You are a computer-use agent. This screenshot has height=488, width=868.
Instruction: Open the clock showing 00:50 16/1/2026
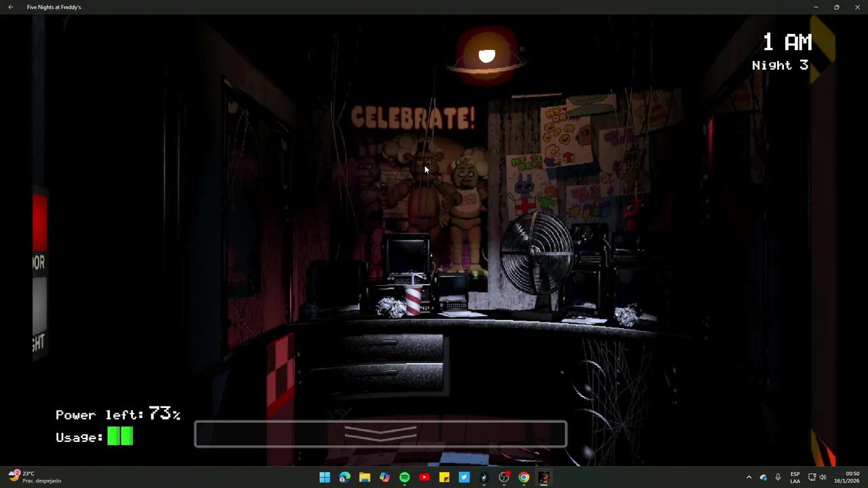(x=847, y=477)
